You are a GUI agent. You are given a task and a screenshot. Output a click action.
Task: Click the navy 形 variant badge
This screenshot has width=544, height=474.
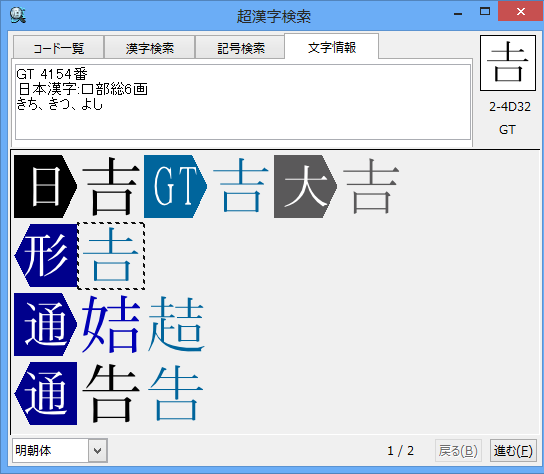coord(45,255)
